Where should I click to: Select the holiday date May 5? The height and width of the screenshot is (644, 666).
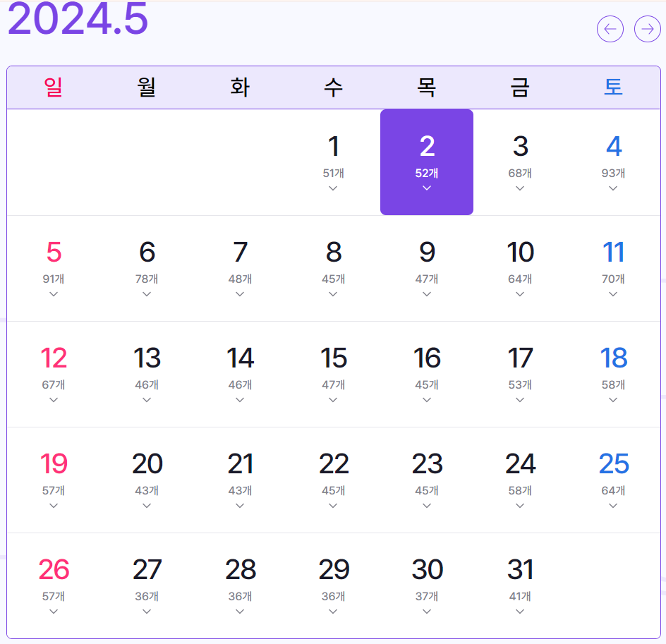tap(53, 253)
